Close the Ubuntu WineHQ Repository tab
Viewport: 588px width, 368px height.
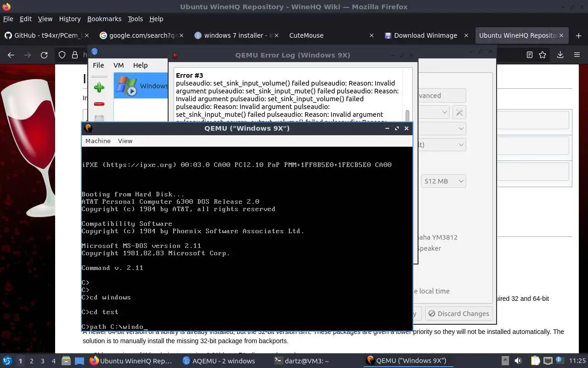[561, 35]
